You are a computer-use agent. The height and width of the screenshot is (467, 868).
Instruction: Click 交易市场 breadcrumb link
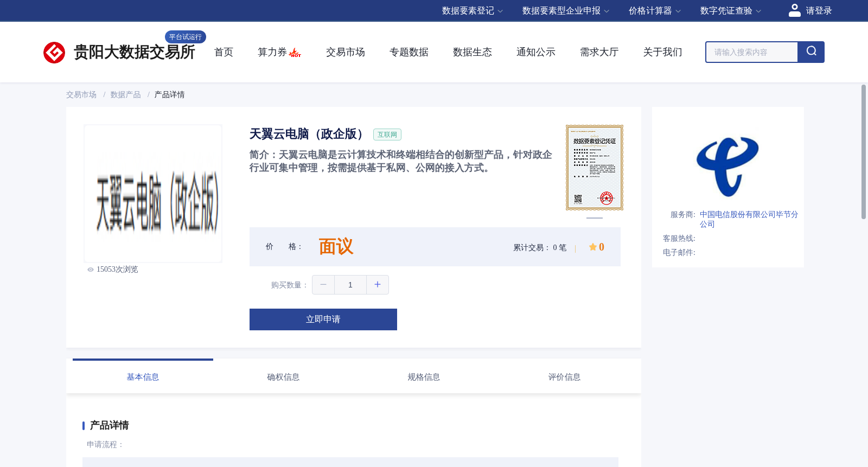(81, 95)
